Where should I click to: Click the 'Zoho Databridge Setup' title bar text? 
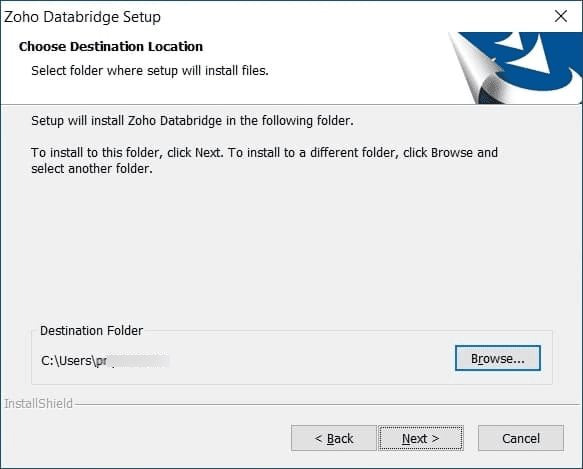(x=82, y=17)
